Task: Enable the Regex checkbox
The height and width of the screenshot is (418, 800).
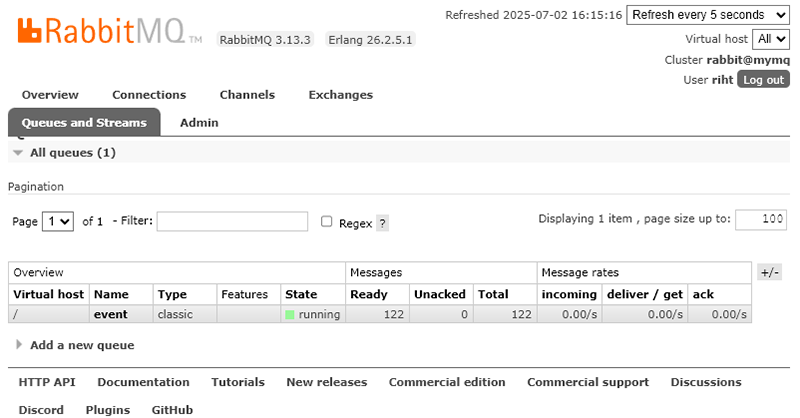Action: click(326, 222)
